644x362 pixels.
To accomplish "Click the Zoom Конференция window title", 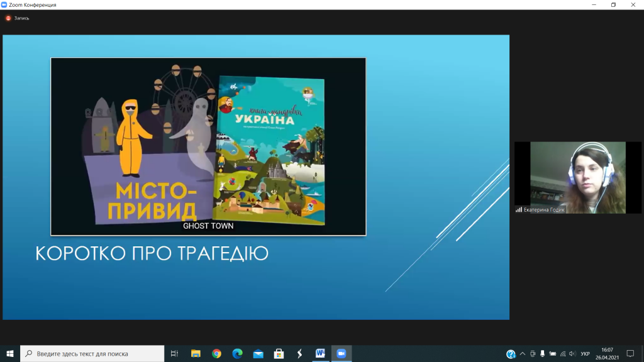I will click(33, 5).
